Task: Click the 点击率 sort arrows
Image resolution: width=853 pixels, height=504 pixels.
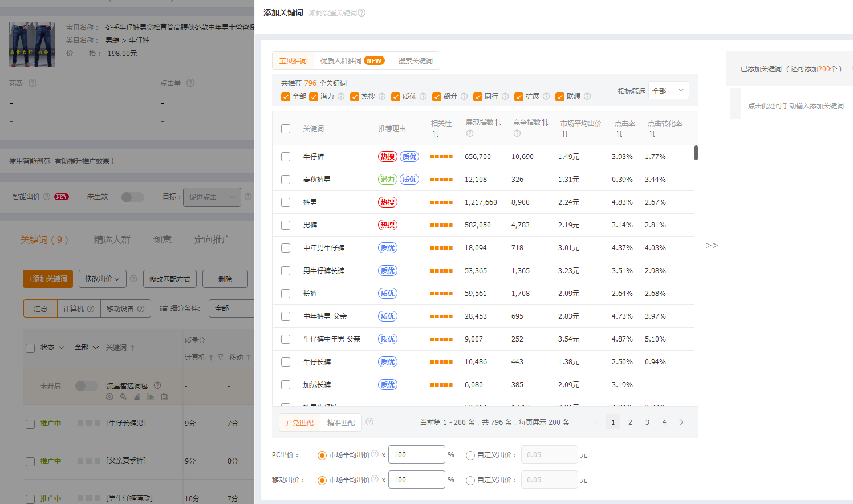Action: point(619,134)
